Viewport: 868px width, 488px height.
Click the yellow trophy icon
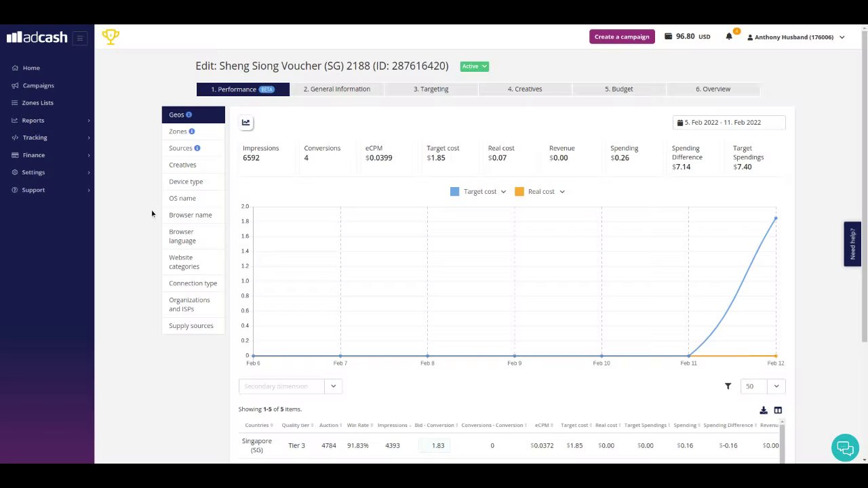click(x=111, y=37)
